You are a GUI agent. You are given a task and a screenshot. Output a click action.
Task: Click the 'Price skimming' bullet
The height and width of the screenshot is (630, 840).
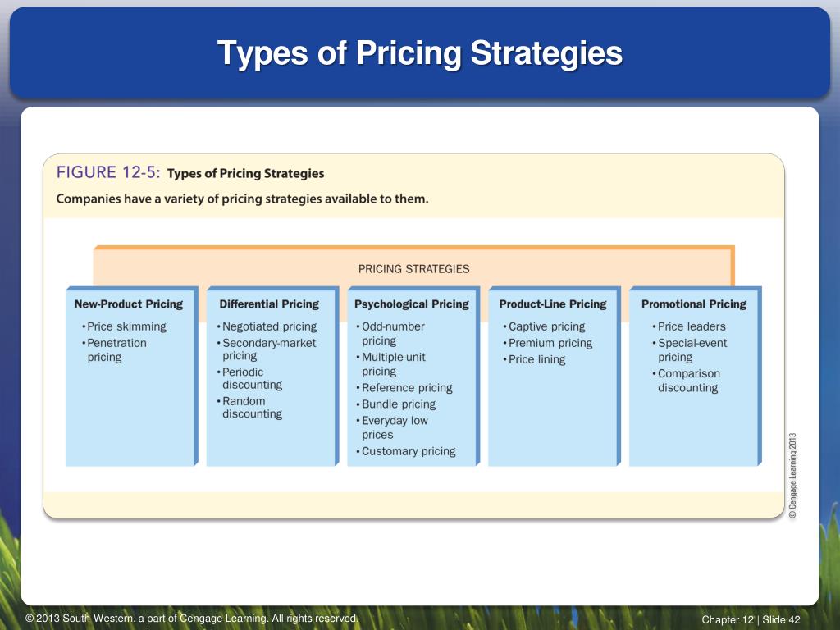pyautogui.click(x=124, y=326)
